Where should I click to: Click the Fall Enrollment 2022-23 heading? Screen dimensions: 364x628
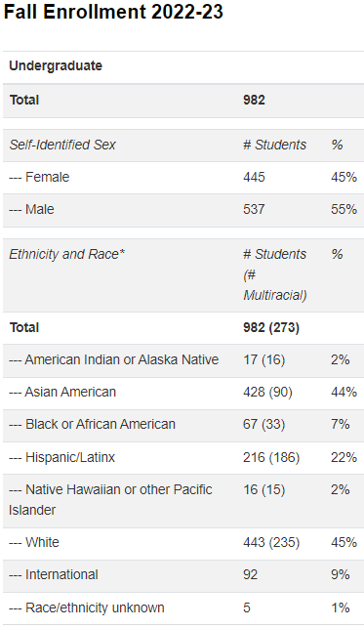(x=113, y=11)
